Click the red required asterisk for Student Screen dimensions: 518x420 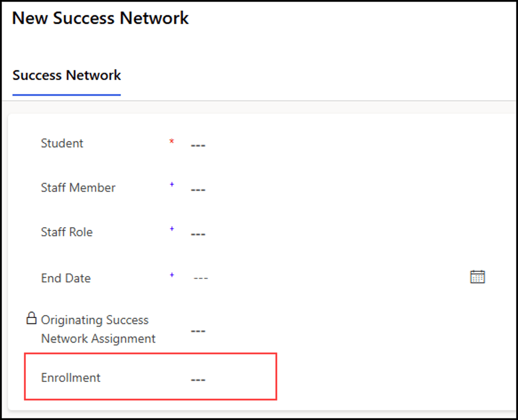(171, 142)
